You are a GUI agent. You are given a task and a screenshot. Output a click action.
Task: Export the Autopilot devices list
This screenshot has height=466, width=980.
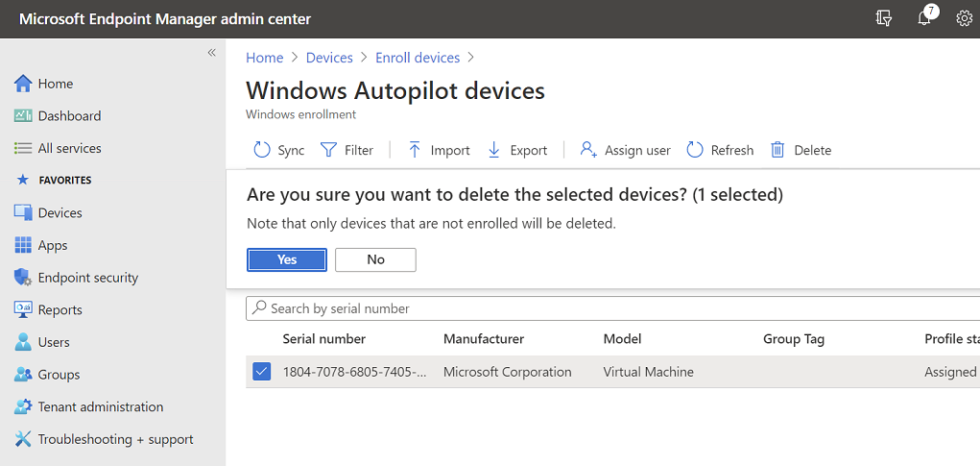tap(494, 150)
